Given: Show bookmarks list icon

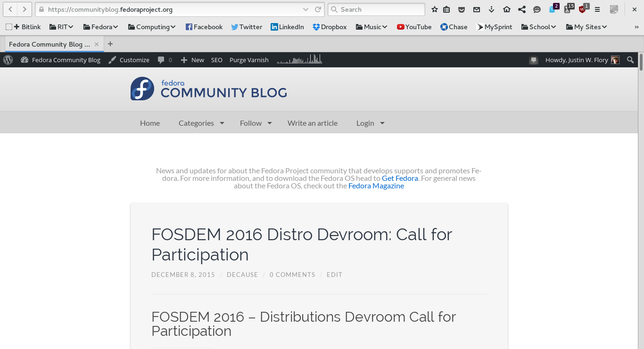Looking at the screenshot, I should [446, 9].
